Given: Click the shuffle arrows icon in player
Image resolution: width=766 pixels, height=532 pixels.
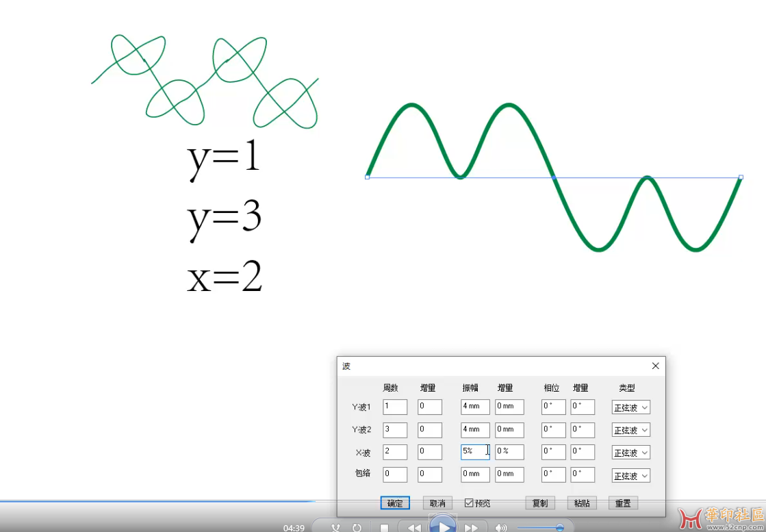Looking at the screenshot, I should [335, 528].
